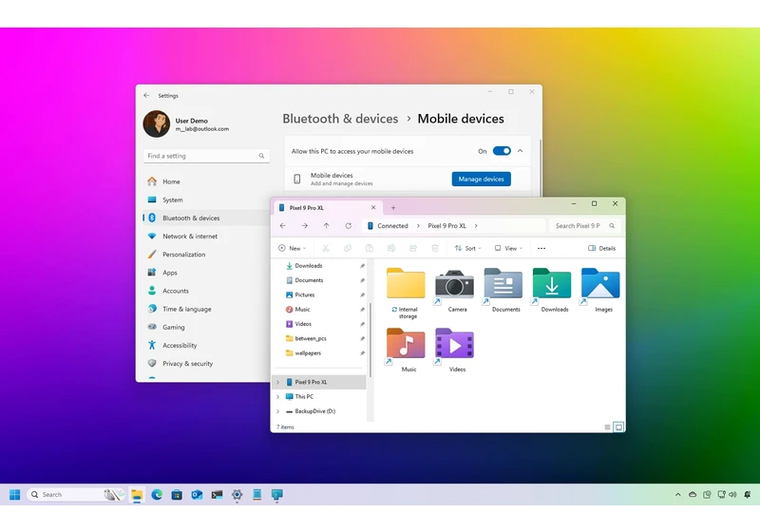Image resolution: width=760 pixels, height=532 pixels.
Task: Click chevron after Connected in address bar
Action: tap(418, 226)
